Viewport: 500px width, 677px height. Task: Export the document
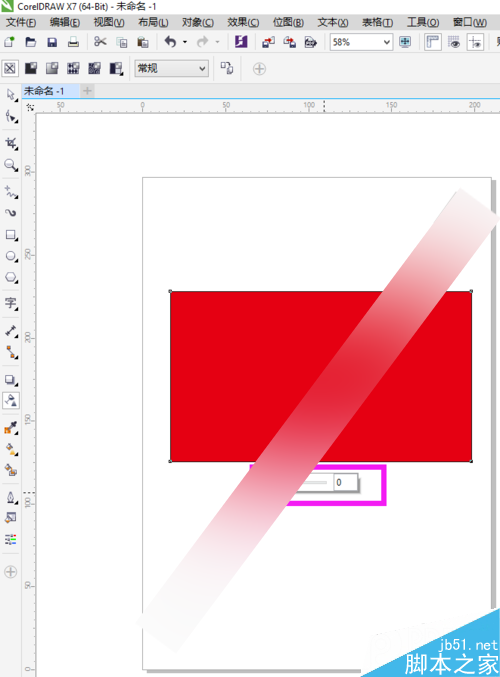coord(290,42)
